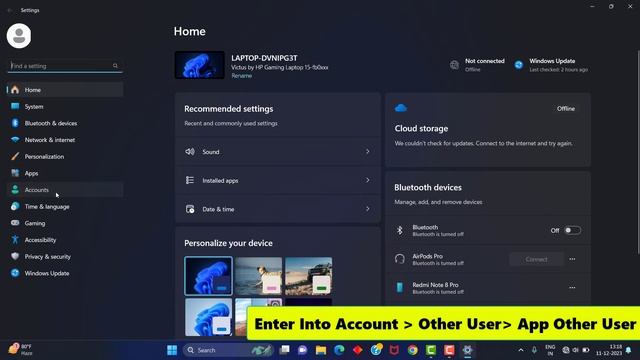Open Privacy & security settings
Image resolution: width=640 pixels, height=360 pixels.
click(x=65, y=257)
